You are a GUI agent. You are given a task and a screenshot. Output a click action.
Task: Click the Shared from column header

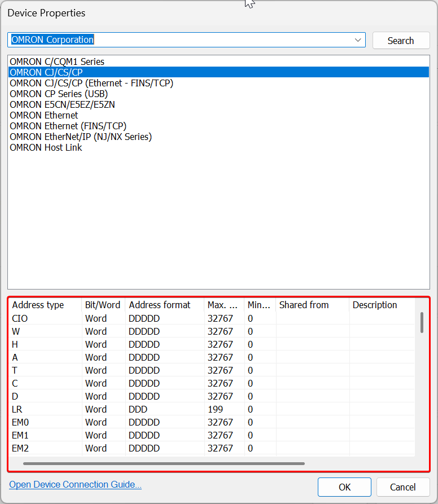(x=304, y=305)
